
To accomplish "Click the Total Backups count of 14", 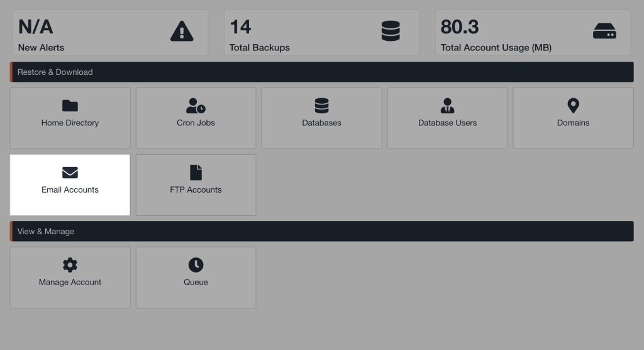I will tap(240, 27).
